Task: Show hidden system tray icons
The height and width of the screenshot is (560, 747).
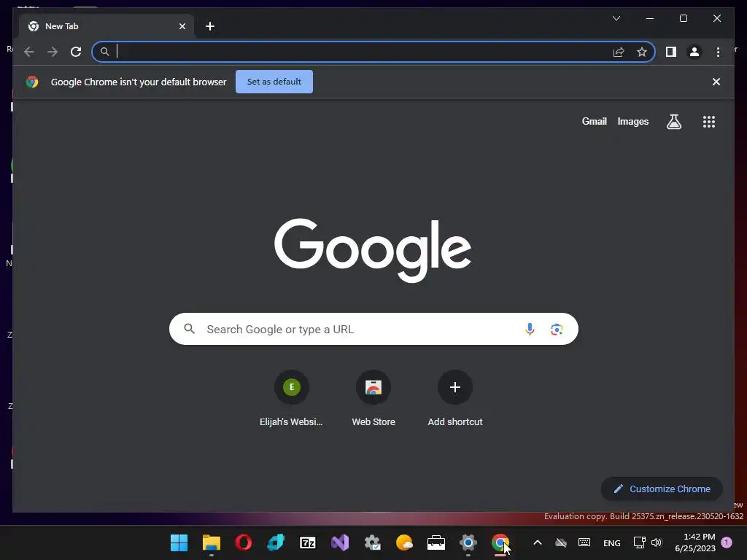Action: click(x=538, y=542)
